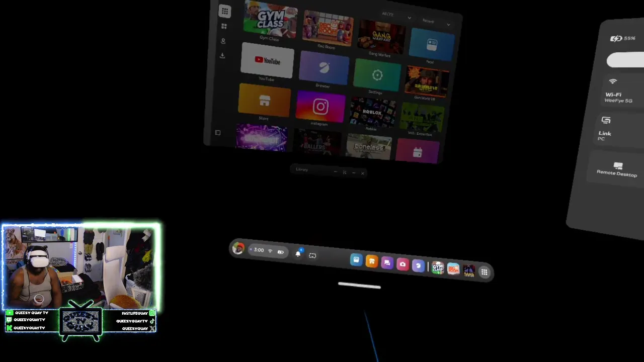Click the battery status icon on the dock

click(281, 252)
